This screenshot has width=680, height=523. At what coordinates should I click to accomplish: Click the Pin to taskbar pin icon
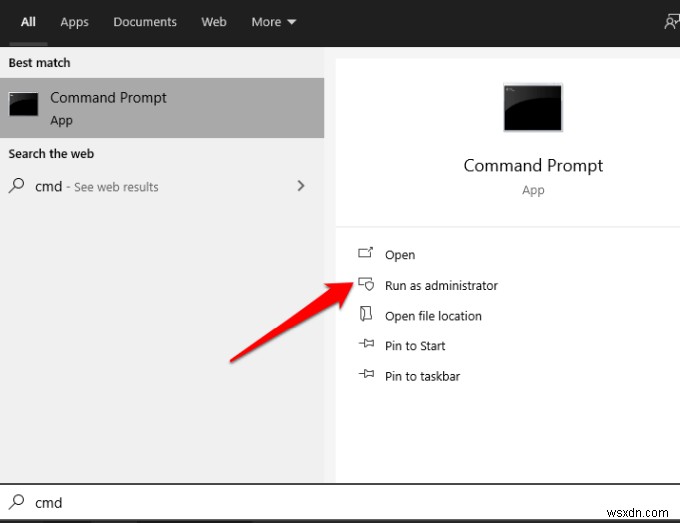tap(365, 376)
